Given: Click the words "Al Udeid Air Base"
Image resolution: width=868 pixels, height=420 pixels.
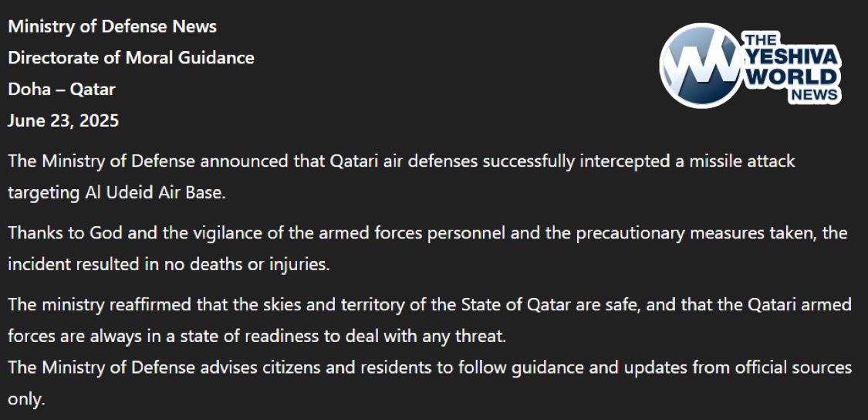Looking at the screenshot, I should [154, 193].
